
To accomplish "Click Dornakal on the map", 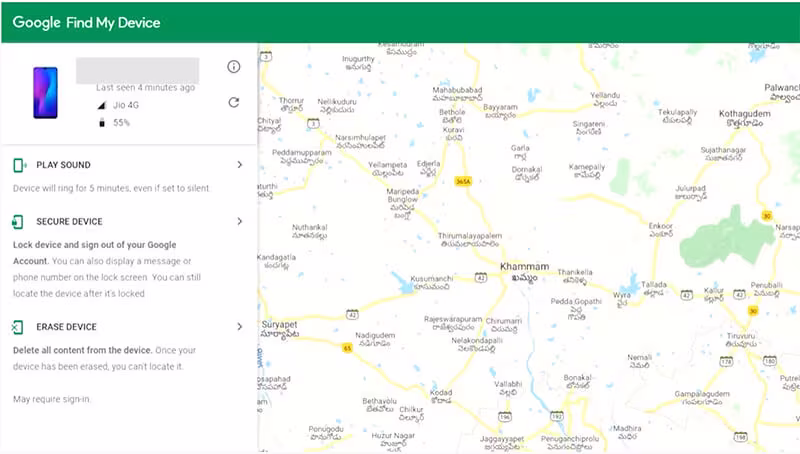I will point(527,173).
